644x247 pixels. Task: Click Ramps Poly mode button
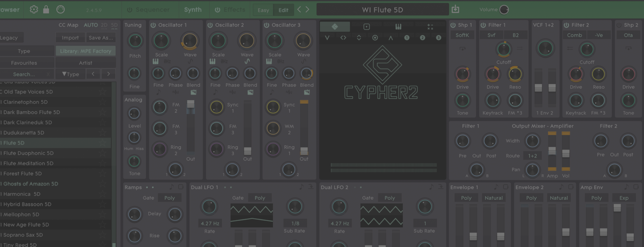click(x=170, y=198)
